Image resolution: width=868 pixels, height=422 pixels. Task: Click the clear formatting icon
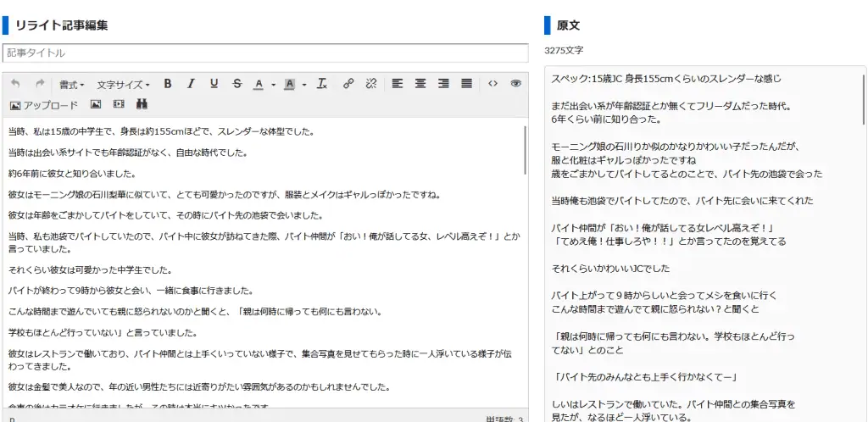click(321, 84)
